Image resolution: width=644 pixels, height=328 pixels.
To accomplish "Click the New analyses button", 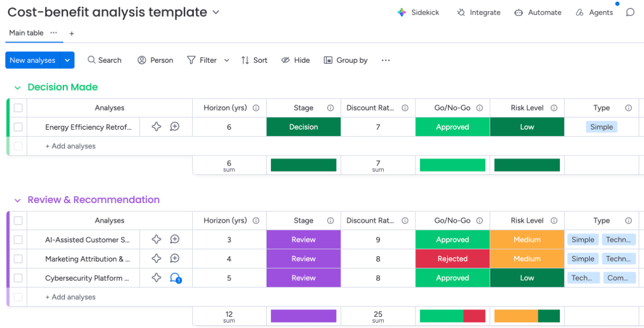I will pos(33,60).
